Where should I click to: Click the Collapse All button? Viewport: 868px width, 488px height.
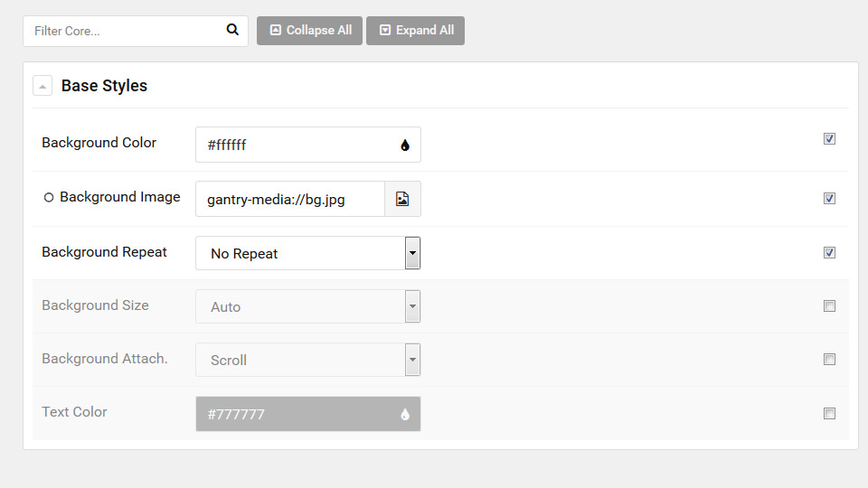click(x=309, y=31)
